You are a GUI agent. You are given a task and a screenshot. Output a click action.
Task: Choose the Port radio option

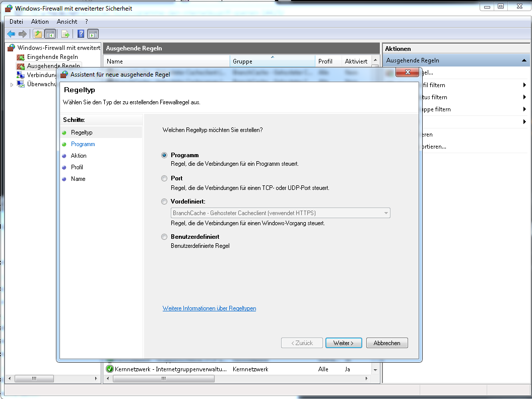point(164,178)
